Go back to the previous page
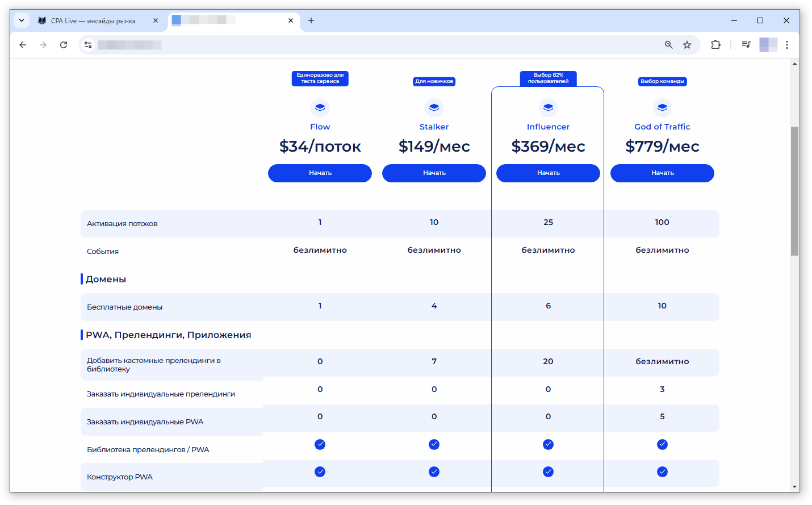Screen dimensions: 812x505 point(23,45)
